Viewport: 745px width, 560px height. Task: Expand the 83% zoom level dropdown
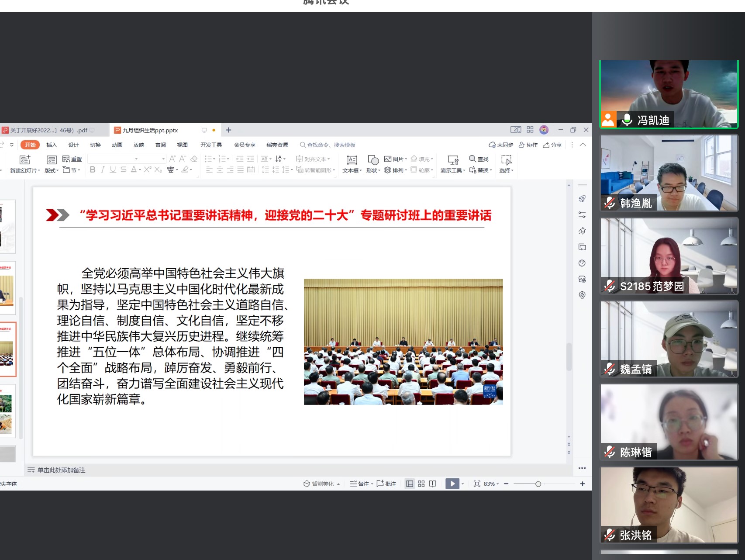click(x=491, y=484)
